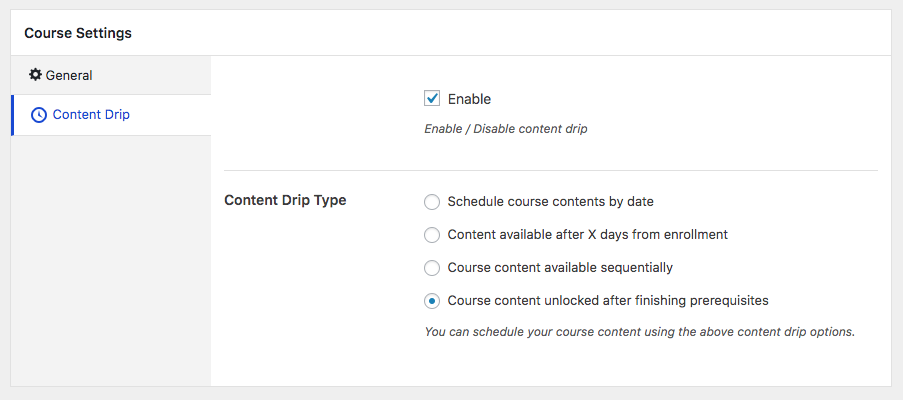Click the Content Drip tab text label
The image size is (903, 400).
point(91,115)
